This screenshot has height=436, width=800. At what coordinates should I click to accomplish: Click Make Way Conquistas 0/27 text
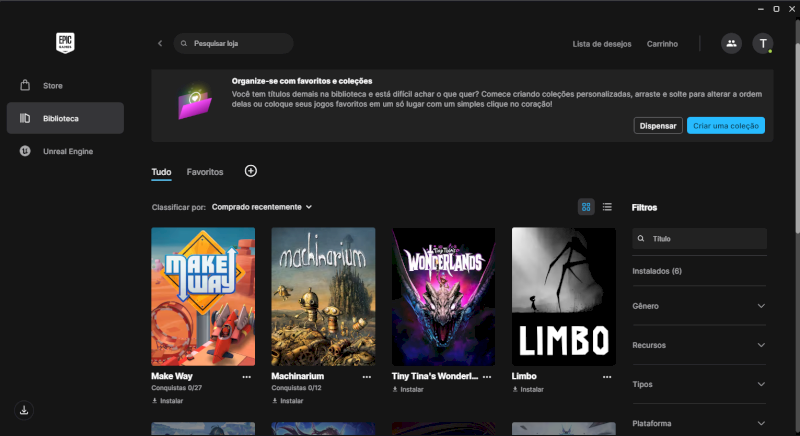coord(177,388)
